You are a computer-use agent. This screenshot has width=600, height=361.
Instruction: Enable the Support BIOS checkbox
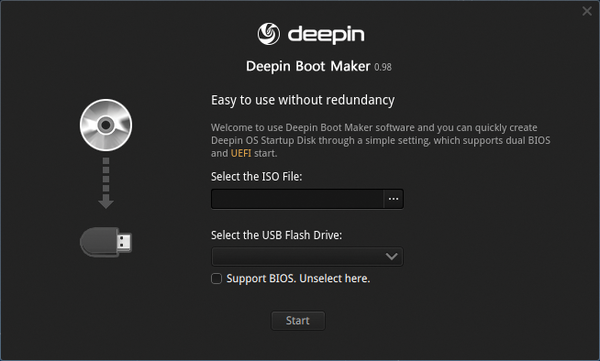point(216,278)
